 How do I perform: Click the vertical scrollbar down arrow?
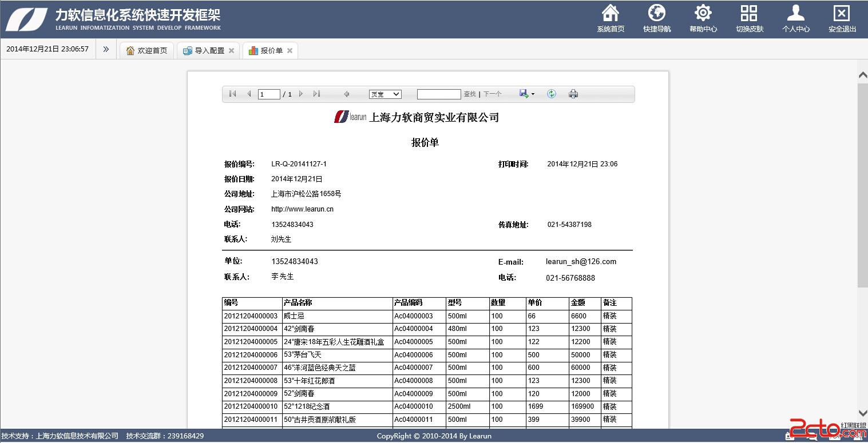coord(863,413)
